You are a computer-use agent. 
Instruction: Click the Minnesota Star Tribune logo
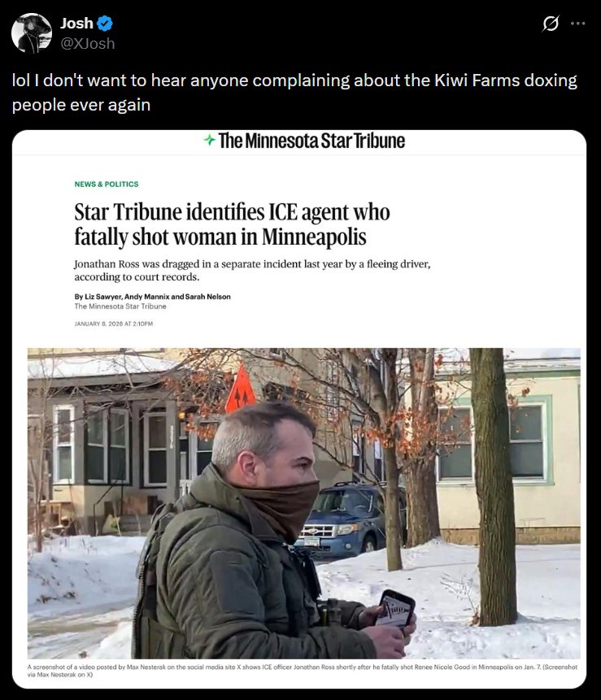[304, 141]
